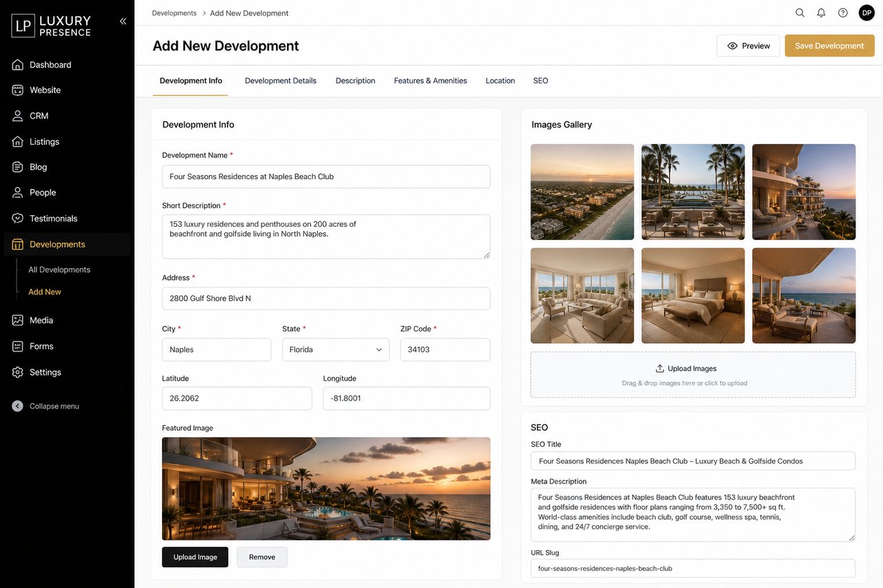
Task: Select ocean-view terrace lounge thumbnail
Action: point(804,296)
